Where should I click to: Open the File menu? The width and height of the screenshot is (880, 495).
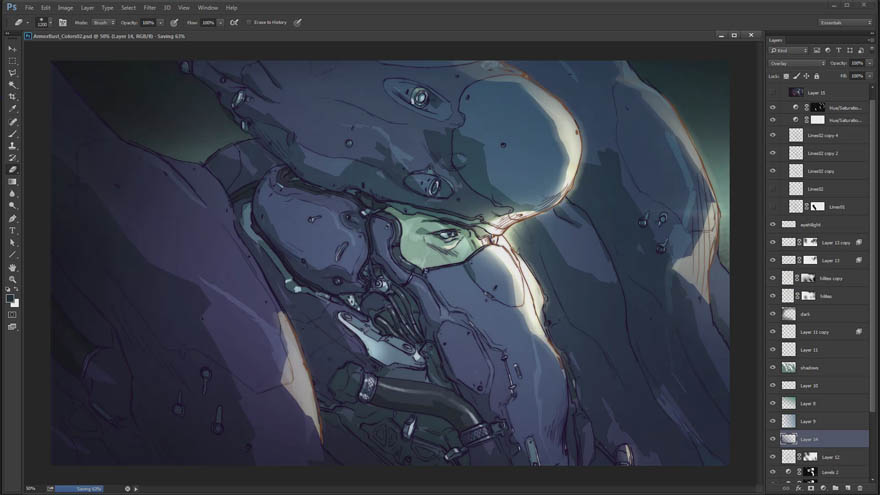click(x=29, y=8)
